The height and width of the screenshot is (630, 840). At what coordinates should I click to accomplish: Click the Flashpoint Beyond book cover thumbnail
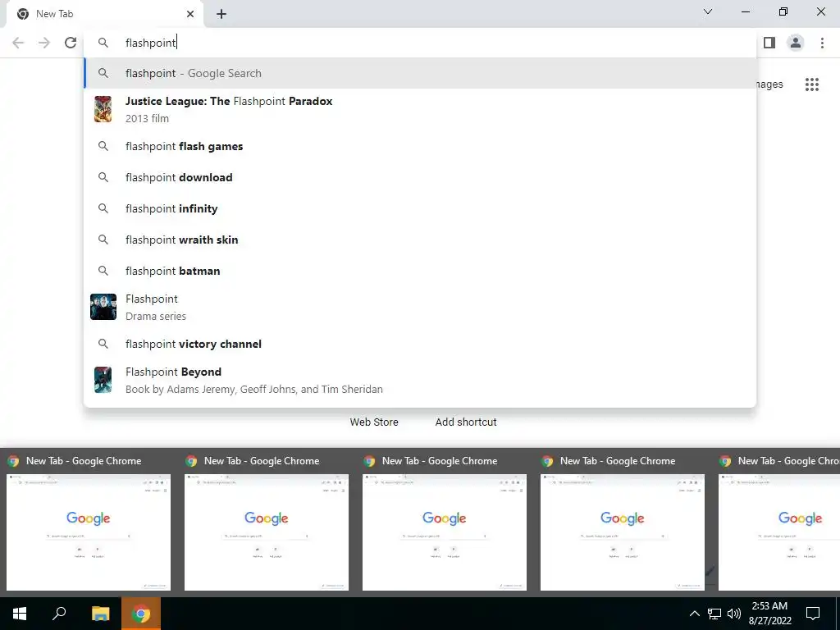click(x=103, y=381)
